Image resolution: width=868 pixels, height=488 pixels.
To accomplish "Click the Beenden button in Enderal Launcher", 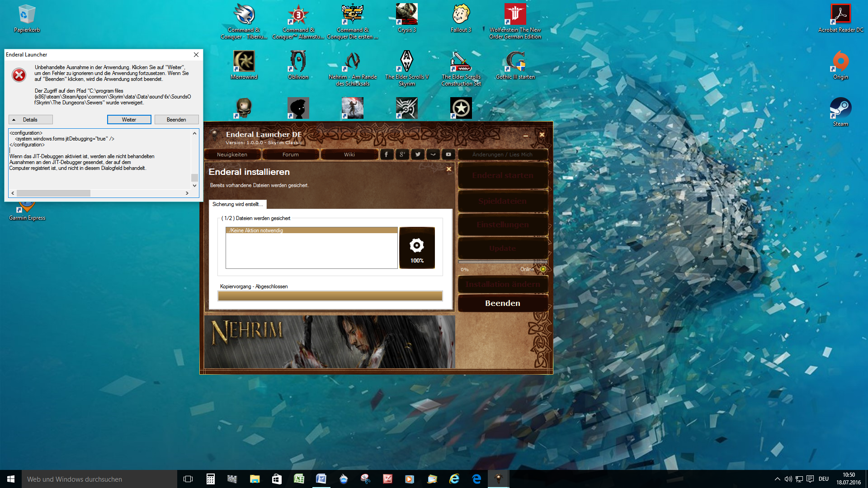I will coord(502,303).
